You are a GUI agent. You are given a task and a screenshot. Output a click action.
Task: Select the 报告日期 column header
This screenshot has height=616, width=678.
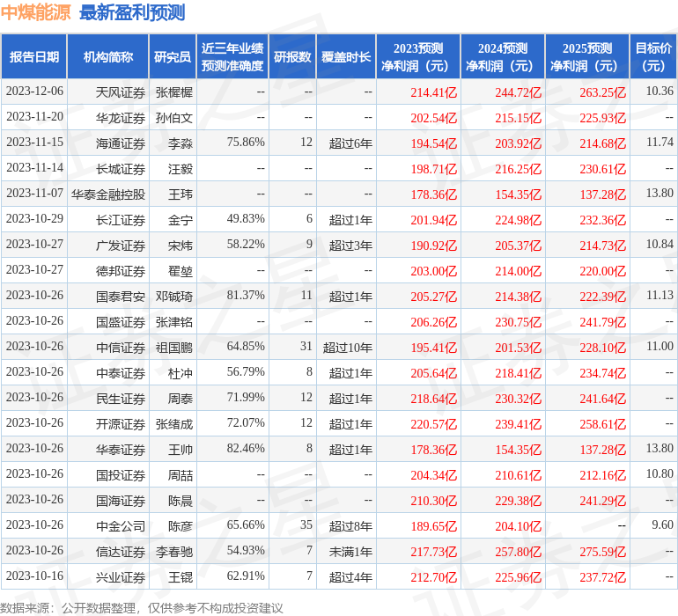pos(33,56)
